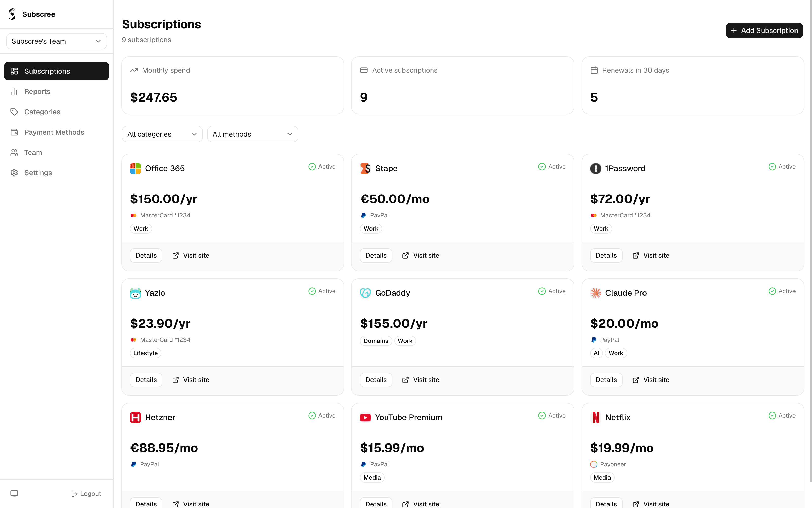The width and height of the screenshot is (812, 508).
Task: Open Categories from the sidebar
Action: pos(56,112)
